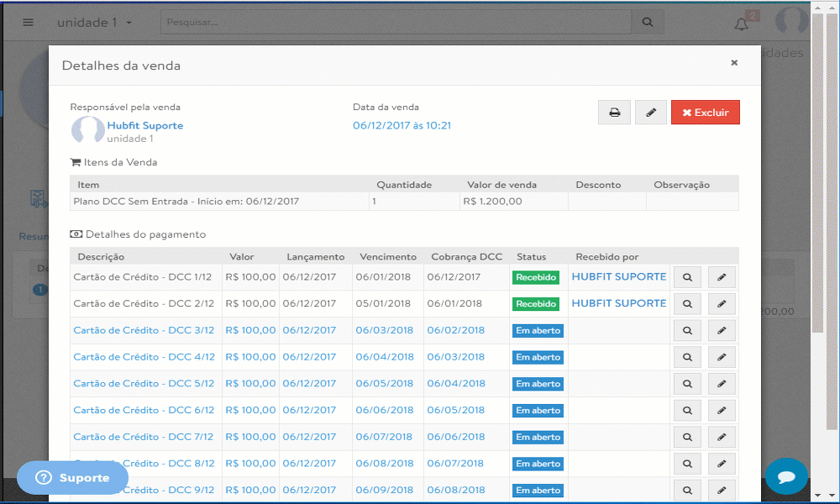The height and width of the screenshot is (504, 840).
Task: Open magnifier for DCC 4/12 installment
Action: pyautogui.click(x=687, y=357)
